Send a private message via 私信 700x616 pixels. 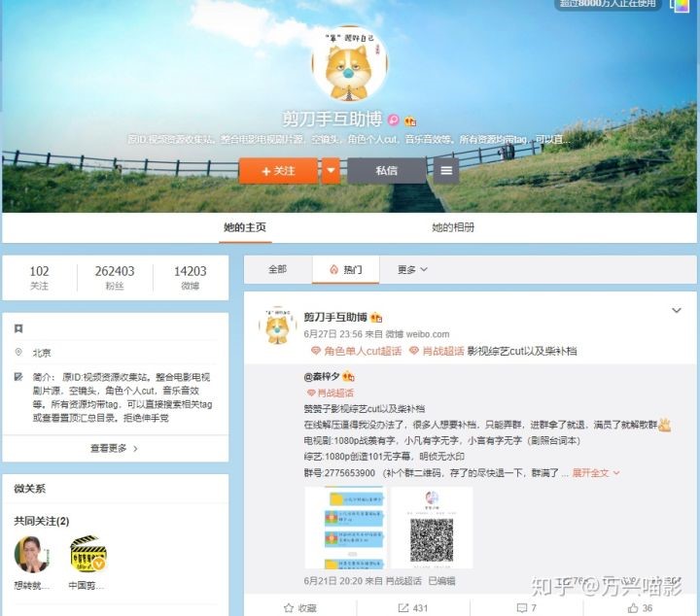click(x=387, y=170)
